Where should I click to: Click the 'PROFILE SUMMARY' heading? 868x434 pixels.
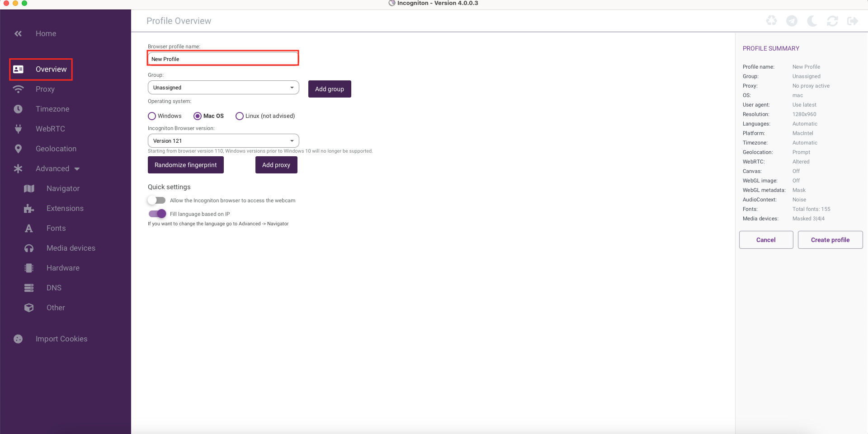point(771,48)
